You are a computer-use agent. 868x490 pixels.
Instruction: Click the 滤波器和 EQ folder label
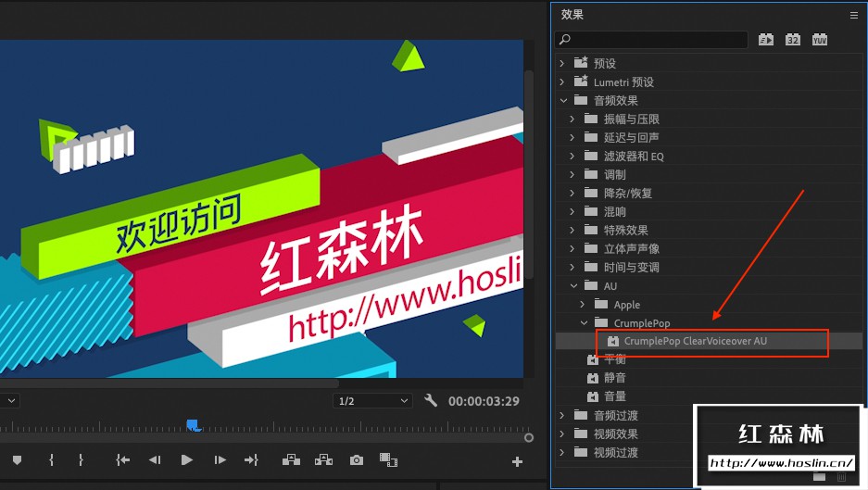point(634,157)
